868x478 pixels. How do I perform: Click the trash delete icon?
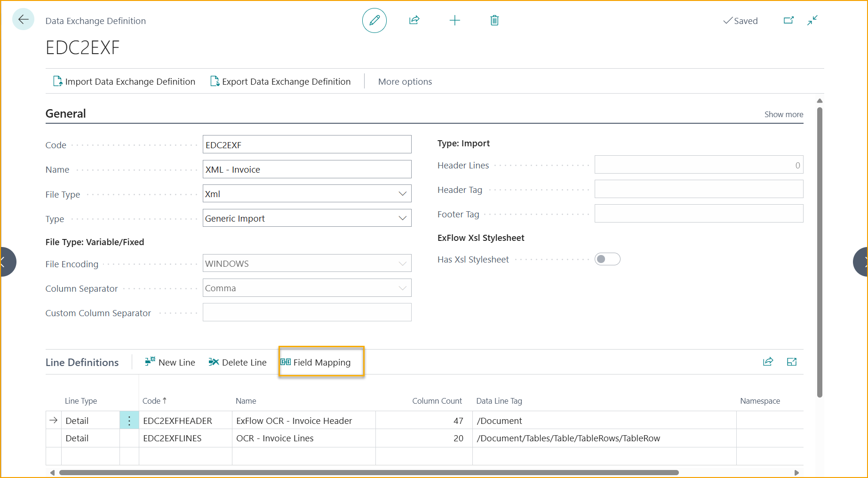(494, 20)
